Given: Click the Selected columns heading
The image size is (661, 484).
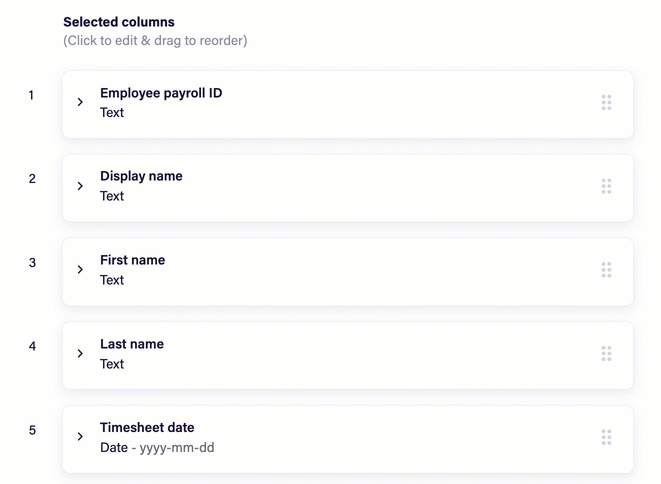Looking at the screenshot, I should click(119, 22).
